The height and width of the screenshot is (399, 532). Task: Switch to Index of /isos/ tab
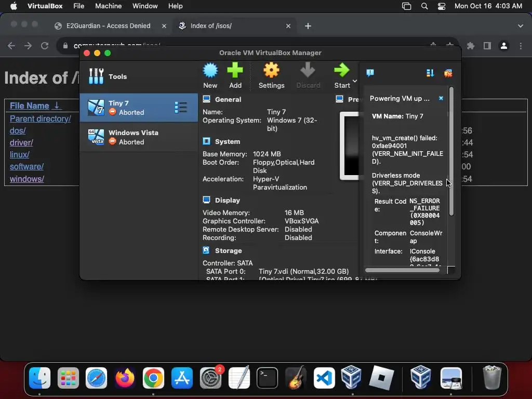coord(234,26)
